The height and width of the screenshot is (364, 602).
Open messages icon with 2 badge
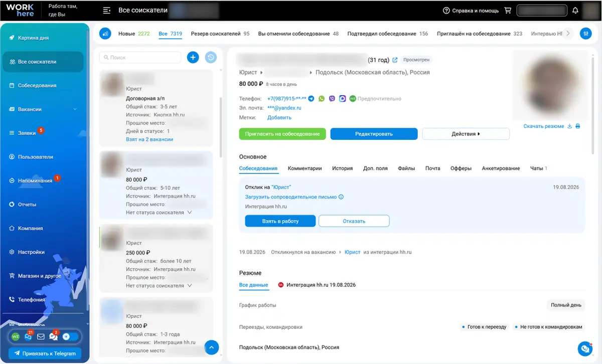[53, 336]
